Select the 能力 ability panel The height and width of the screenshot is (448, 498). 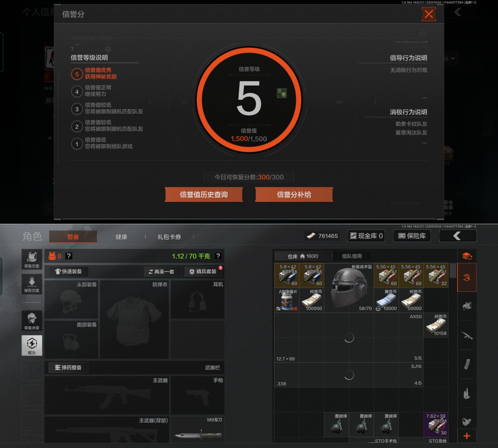pos(32,345)
